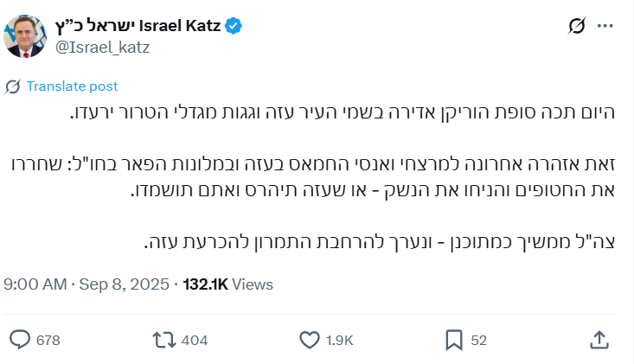The image size is (634, 364).
Task: Translate the post via Translate post link
Action: (72, 86)
